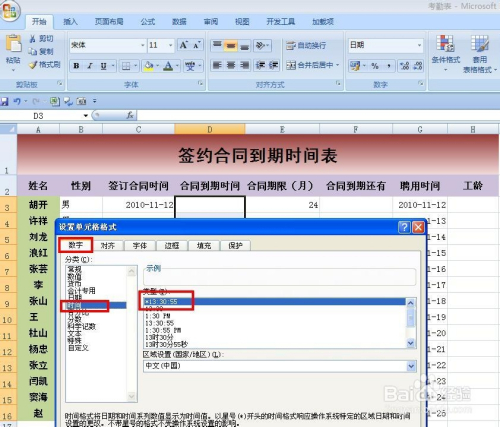Expand the Fill Color dropdown arrow
This screenshot has width=500, height=427.
(157, 66)
